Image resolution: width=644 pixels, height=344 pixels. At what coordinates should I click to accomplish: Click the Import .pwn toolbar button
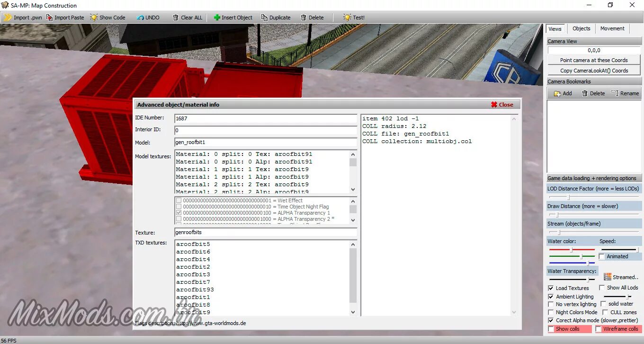tap(23, 18)
